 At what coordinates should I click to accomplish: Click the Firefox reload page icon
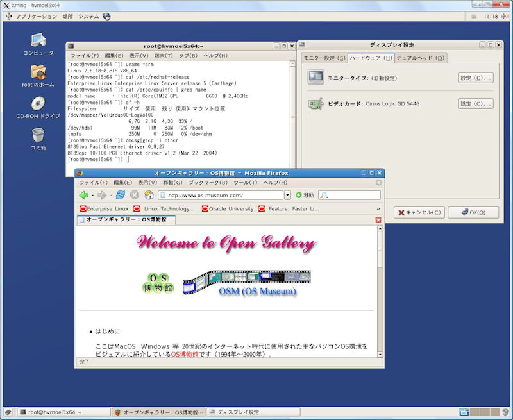121,195
